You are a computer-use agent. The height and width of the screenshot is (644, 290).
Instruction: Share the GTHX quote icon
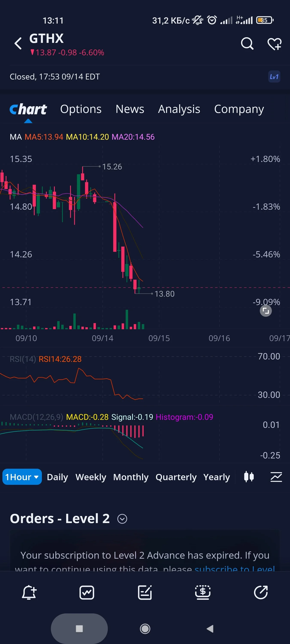(x=261, y=592)
